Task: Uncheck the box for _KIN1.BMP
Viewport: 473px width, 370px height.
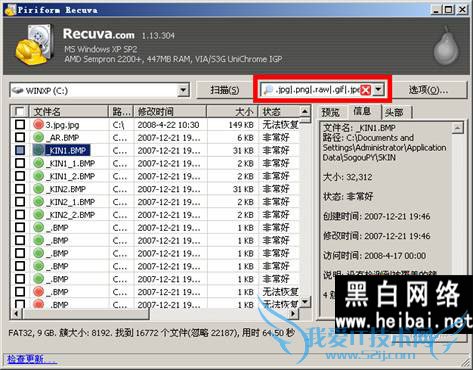Action: point(20,150)
